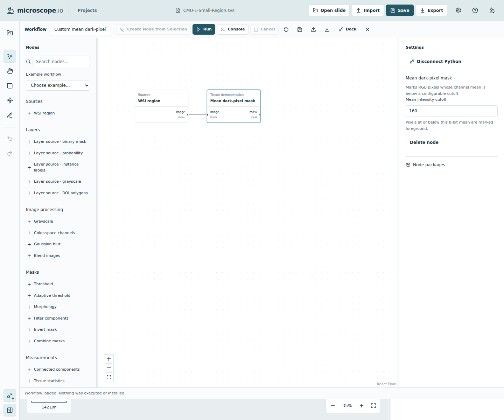Add Filter components node
Image resolution: width=504 pixels, height=420 pixels.
pos(58,318)
